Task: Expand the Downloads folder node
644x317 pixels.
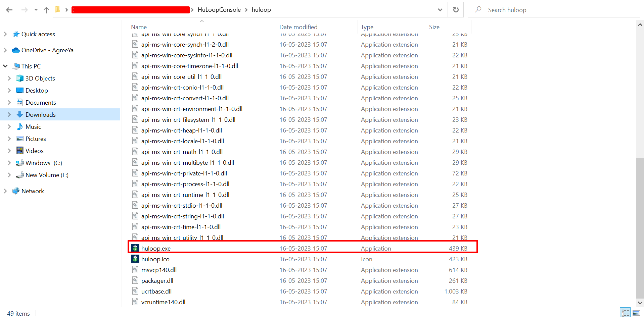Action: [x=9, y=115]
